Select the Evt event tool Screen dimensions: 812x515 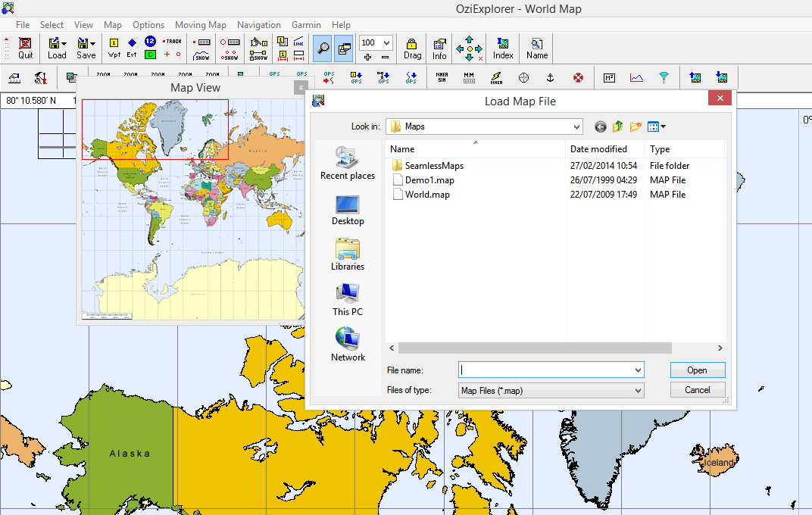coord(132,48)
